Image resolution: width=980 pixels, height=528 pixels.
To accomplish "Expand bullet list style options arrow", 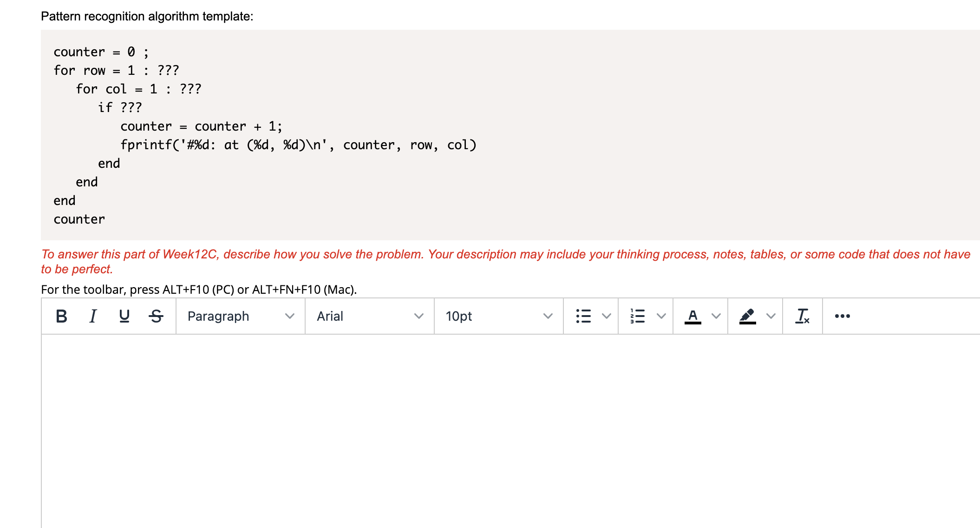I will coord(607,316).
